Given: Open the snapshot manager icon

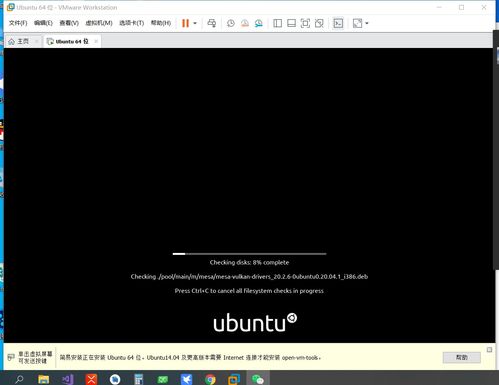Looking at the screenshot, I should [259, 23].
